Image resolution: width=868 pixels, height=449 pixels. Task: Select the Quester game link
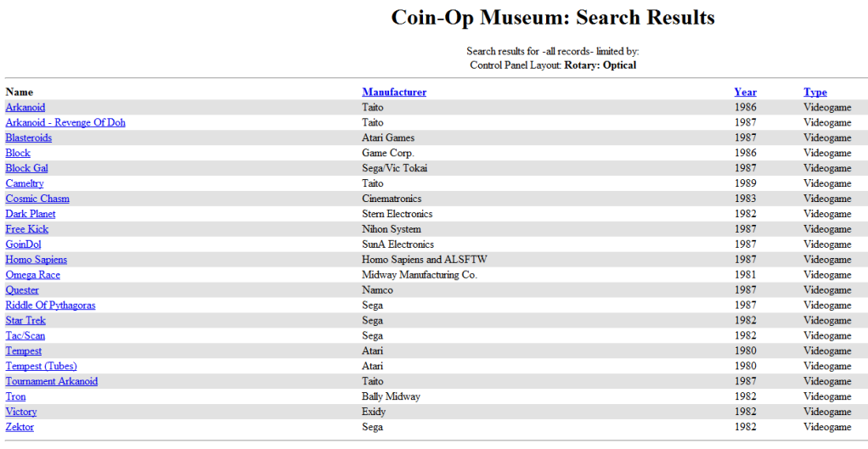[x=22, y=291]
